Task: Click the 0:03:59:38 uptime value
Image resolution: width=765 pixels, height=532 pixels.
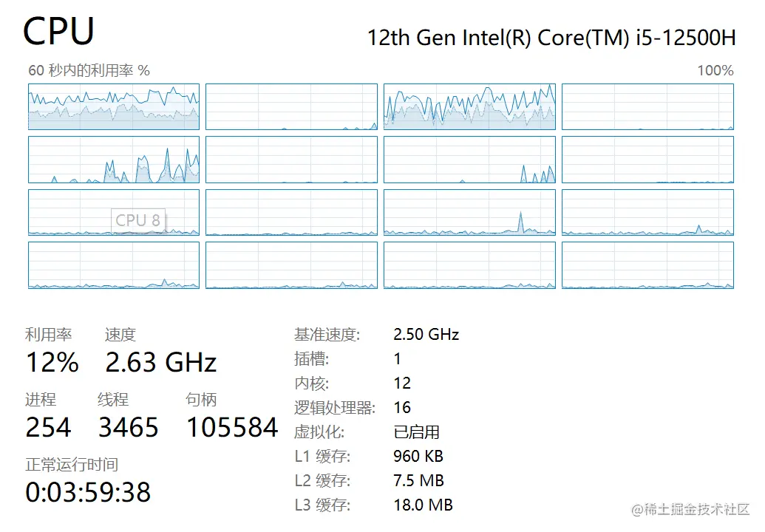Action: 88,492
